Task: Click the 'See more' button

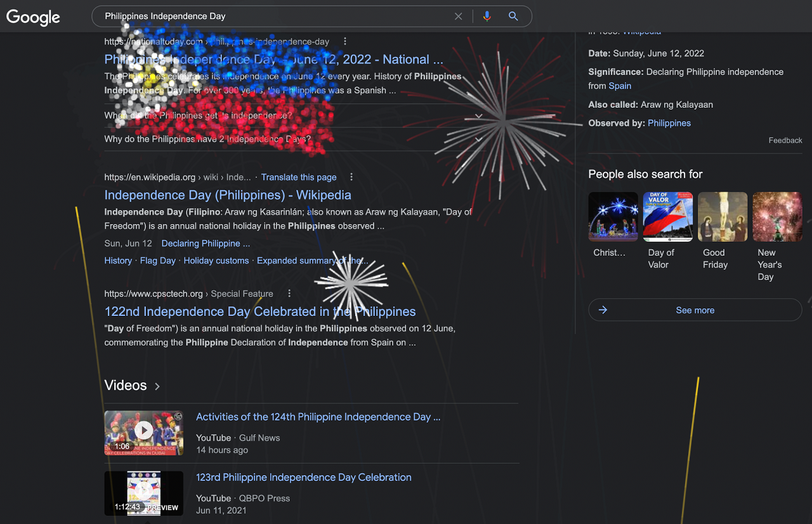Action: 695,310
